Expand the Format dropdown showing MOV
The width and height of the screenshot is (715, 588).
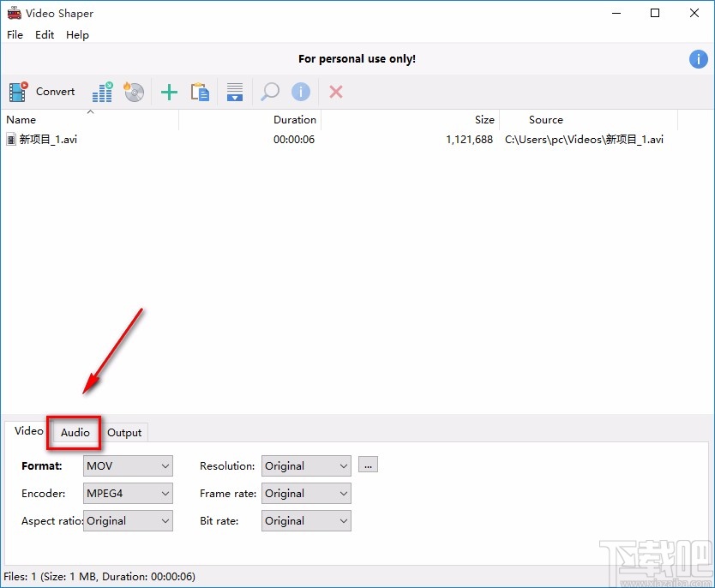pos(128,465)
